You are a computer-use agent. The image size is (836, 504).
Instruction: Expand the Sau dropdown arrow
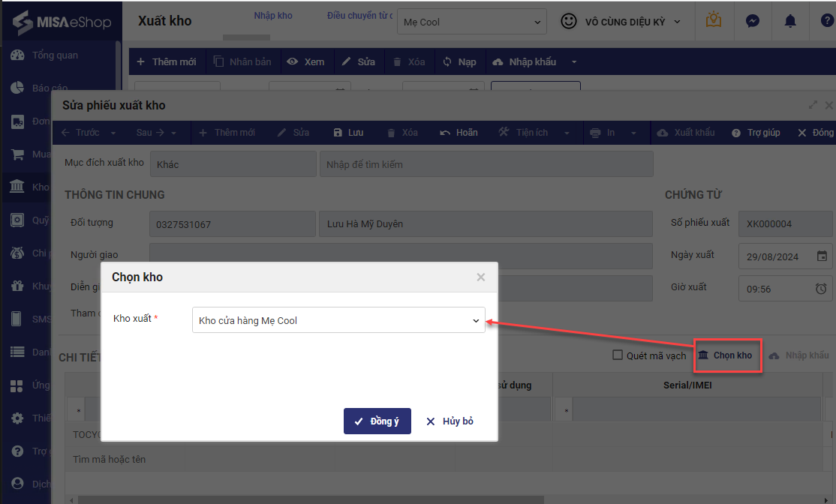(173, 133)
